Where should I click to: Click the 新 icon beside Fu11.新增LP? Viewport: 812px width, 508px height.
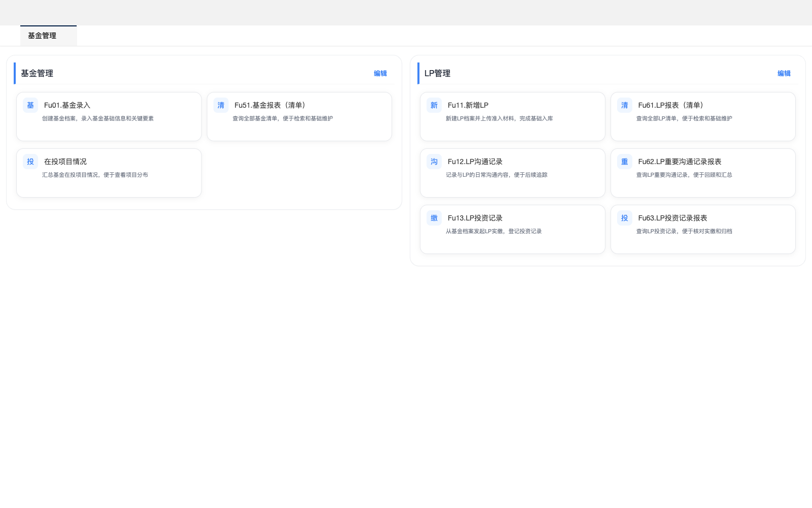point(434,105)
